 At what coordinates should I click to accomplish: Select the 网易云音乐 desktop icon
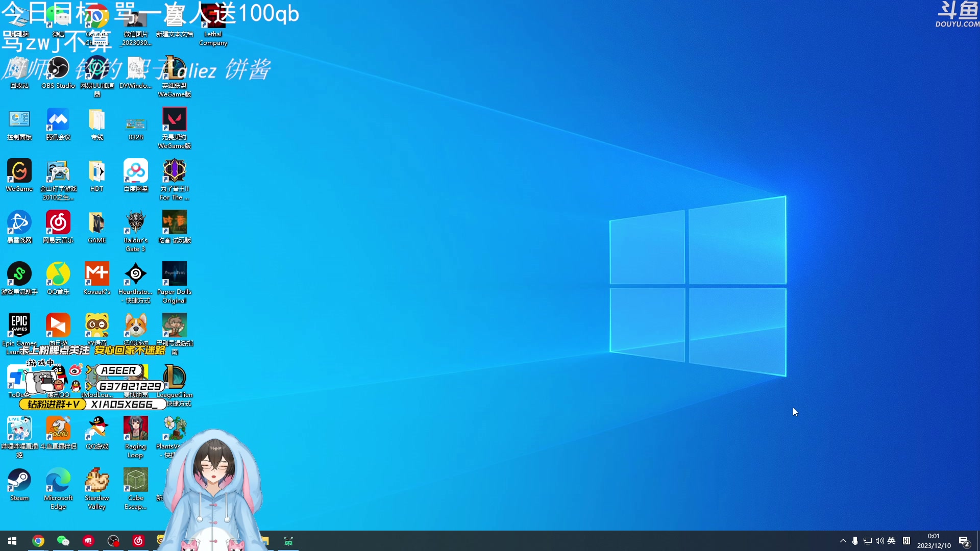58,228
